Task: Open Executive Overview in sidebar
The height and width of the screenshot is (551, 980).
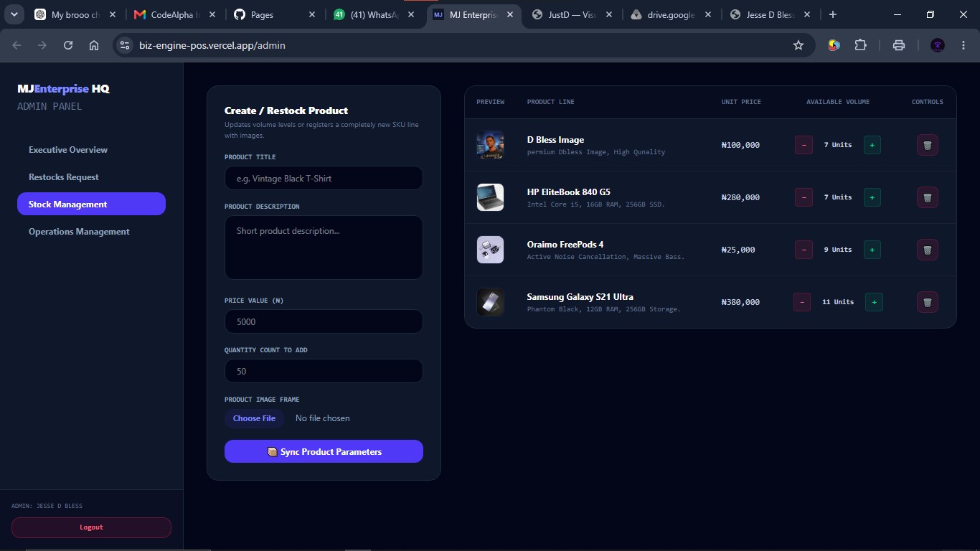Action: [68, 150]
